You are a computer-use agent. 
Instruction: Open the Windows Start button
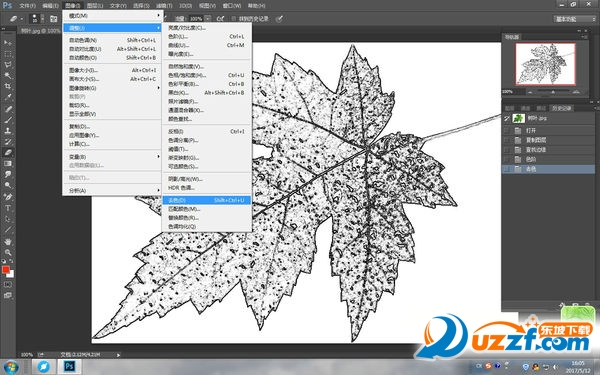[x=10, y=366]
